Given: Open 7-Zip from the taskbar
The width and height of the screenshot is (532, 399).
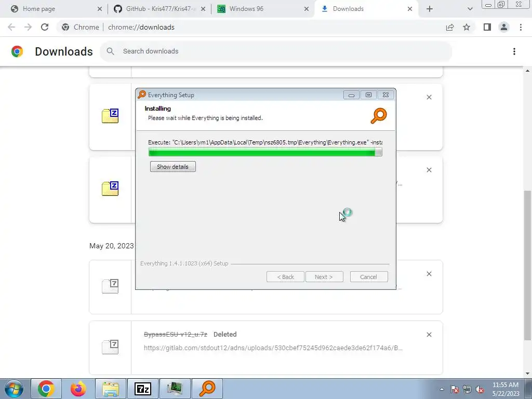Looking at the screenshot, I should [143, 389].
